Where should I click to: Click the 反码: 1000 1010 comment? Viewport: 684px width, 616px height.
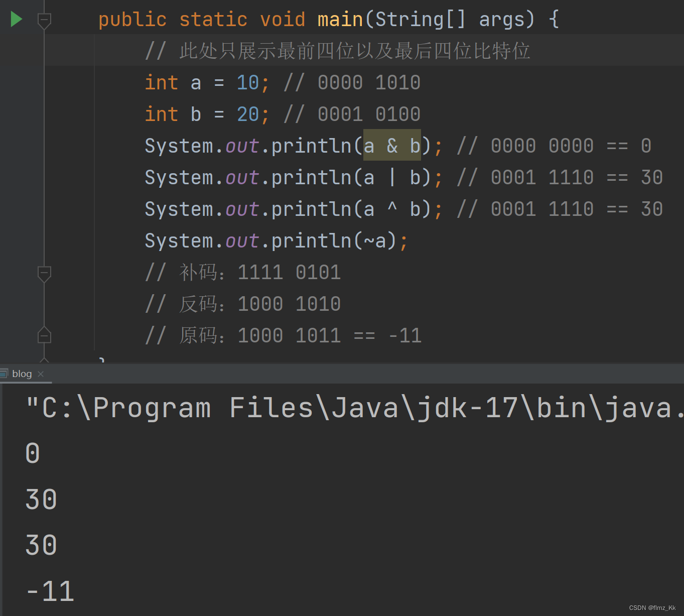click(243, 304)
